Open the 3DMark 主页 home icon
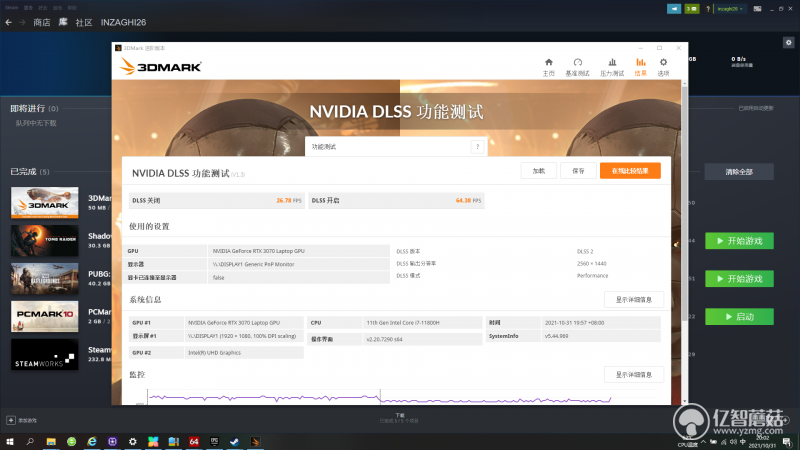This screenshot has width=800, height=450. (548, 67)
